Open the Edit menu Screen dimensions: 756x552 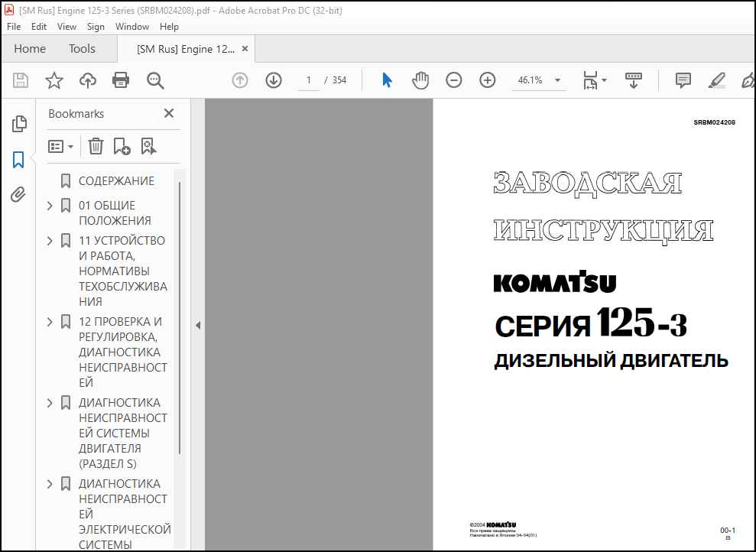(39, 27)
